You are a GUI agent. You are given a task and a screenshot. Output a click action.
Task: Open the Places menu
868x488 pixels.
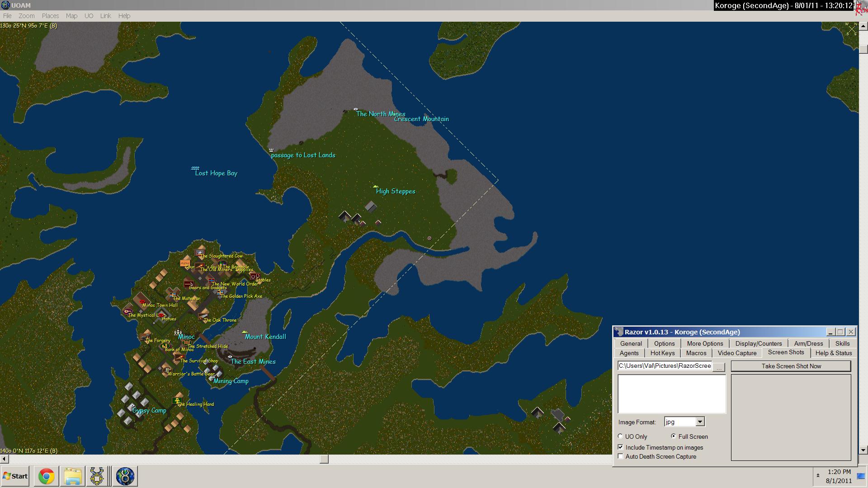coord(50,16)
